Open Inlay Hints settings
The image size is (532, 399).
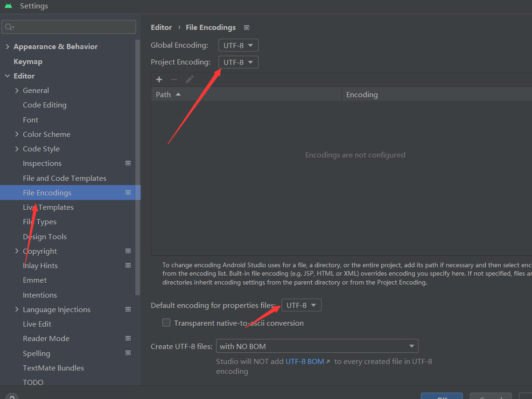(x=41, y=265)
